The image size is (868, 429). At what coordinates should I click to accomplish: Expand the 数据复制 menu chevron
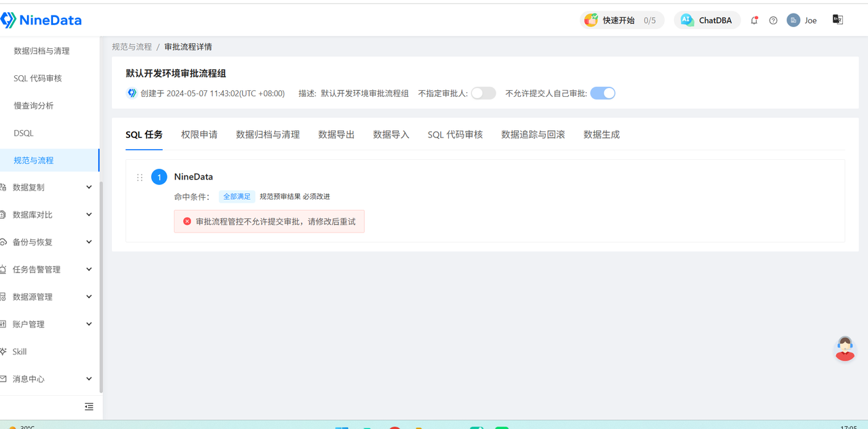pyautogui.click(x=89, y=187)
